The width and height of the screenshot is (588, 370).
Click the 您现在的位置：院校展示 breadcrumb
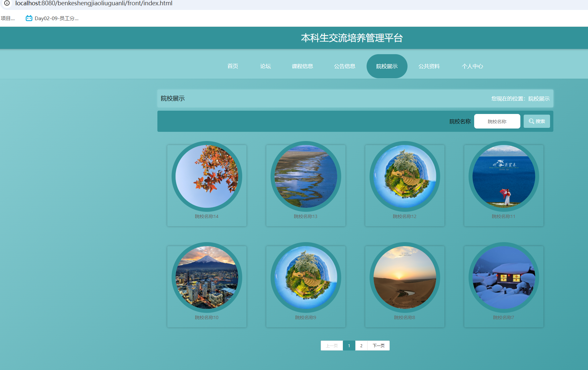click(520, 98)
